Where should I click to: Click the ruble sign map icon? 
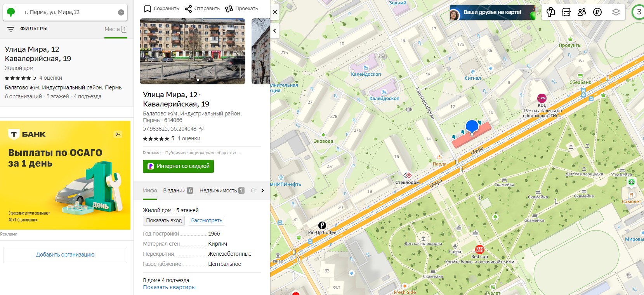click(x=597, y=12)
